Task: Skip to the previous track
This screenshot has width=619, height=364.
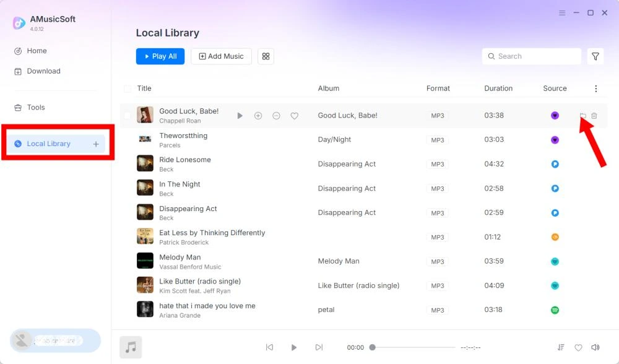Action: [269, 347]
